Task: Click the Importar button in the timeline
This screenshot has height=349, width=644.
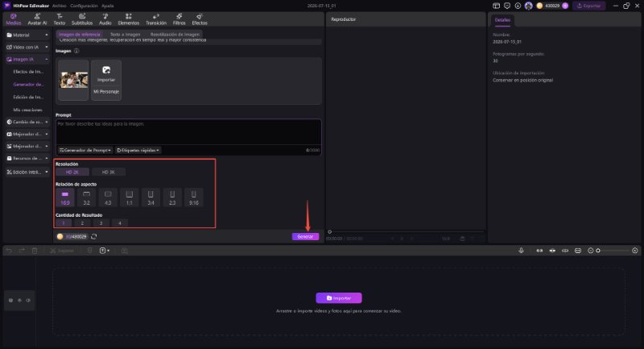Action: tap(339, 298)
